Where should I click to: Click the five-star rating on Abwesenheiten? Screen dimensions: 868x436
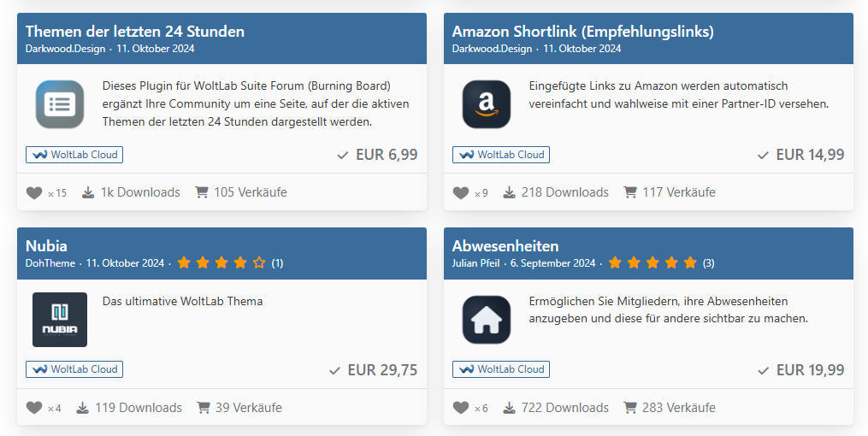coord(652,262)
